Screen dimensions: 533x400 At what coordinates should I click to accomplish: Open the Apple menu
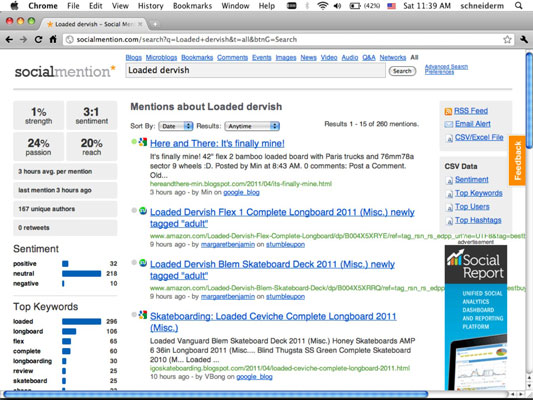coord(15,5)
